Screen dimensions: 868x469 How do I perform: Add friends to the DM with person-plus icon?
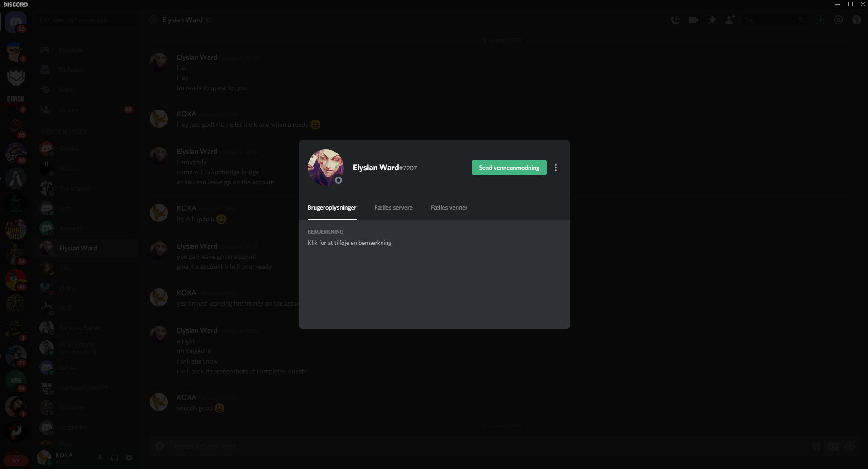[x=730, y=20]
